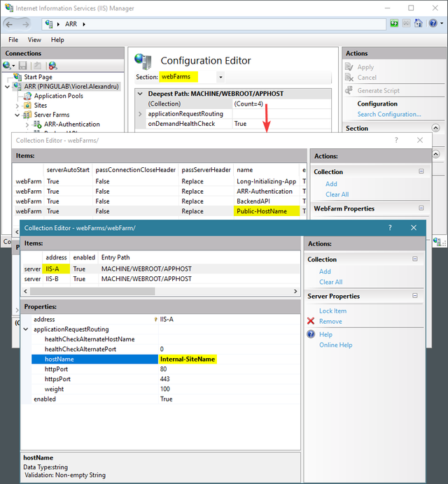The width and height of the screenshot is (448, 484).
Task: Remove the selected server with red X
Action: tap(311, 321)
